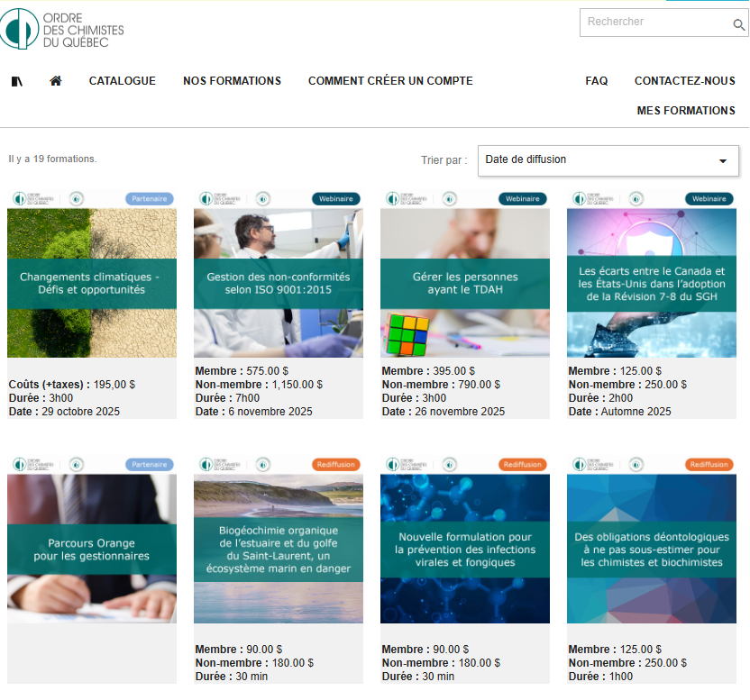Screen dimensions: 750x700
Task: Click Rediffusion badge on Biogéochimie organique card
Action: coord(335,465)
